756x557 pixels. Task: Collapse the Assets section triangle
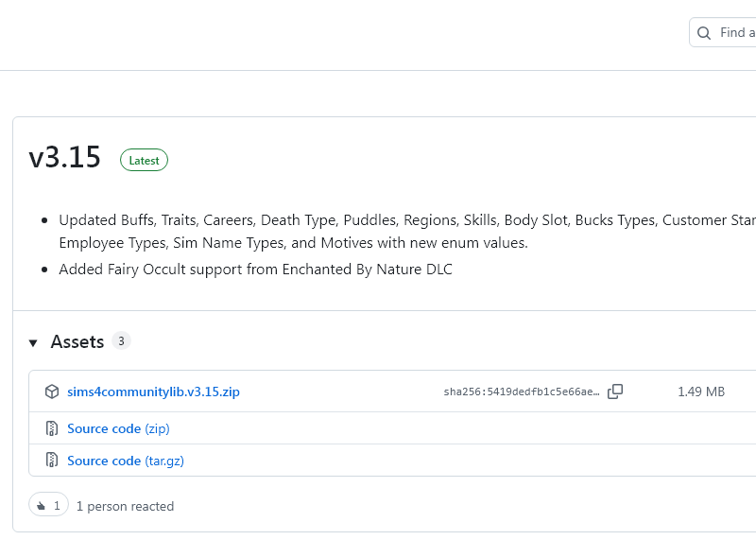click(33, 343)
